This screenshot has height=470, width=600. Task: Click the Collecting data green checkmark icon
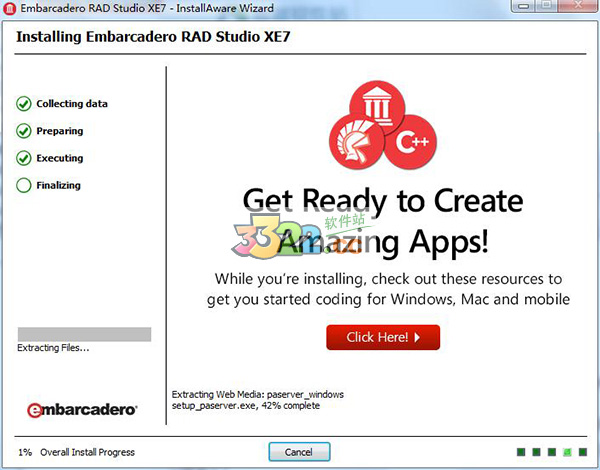click(x=24, y=104)
